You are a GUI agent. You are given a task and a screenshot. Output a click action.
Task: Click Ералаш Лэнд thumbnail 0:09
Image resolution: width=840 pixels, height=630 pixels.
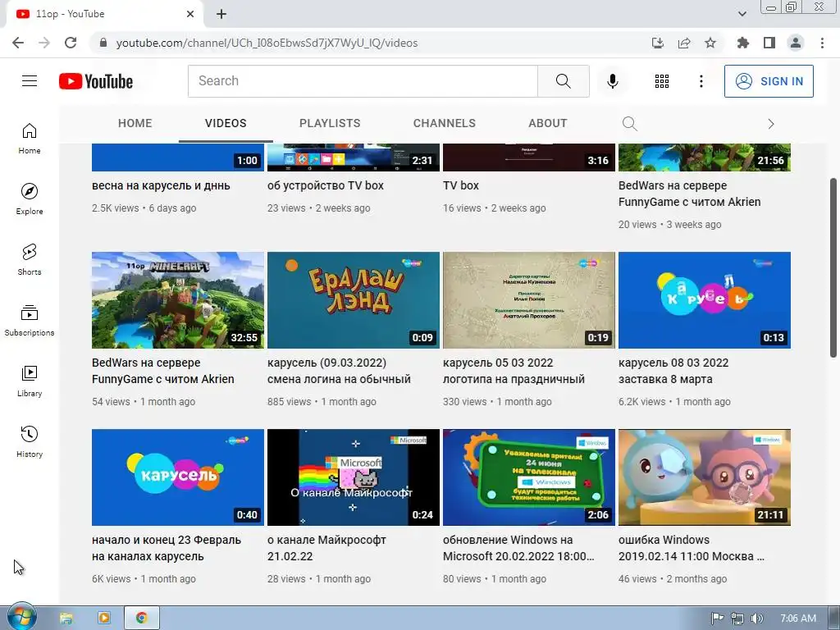pos(353,300)
